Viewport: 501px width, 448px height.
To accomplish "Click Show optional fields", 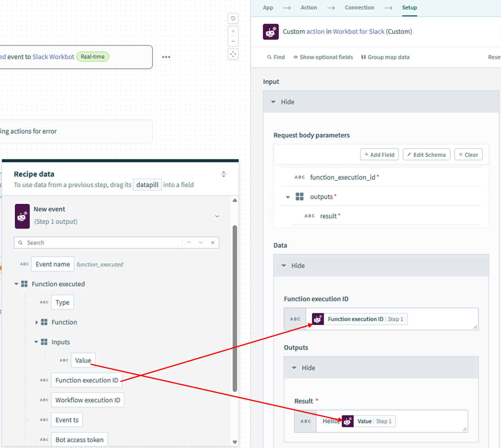I will [323, 57].
